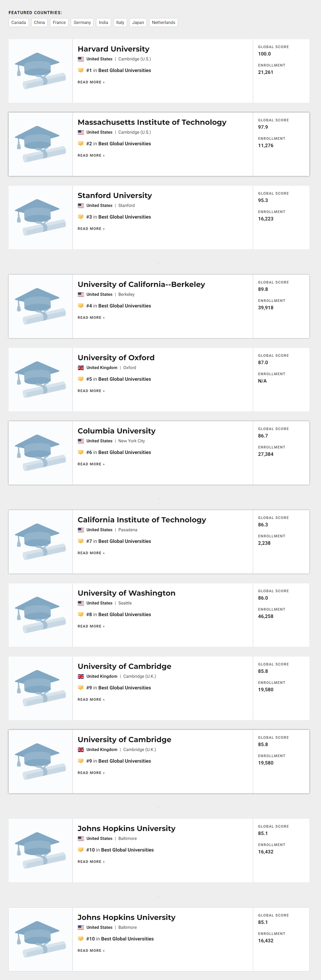Click ranking badge icon beside #1 Harvard

81,71
